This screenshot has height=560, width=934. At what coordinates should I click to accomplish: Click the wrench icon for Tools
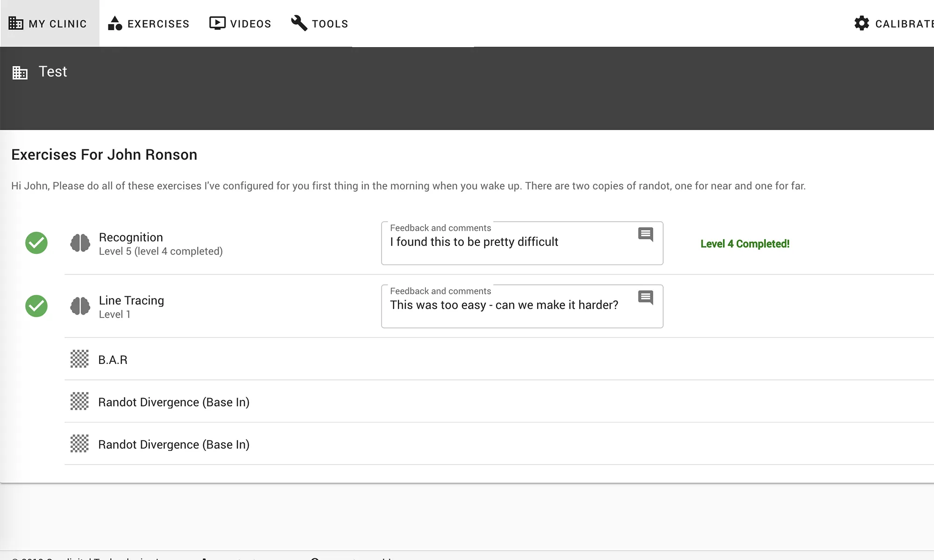299,23
